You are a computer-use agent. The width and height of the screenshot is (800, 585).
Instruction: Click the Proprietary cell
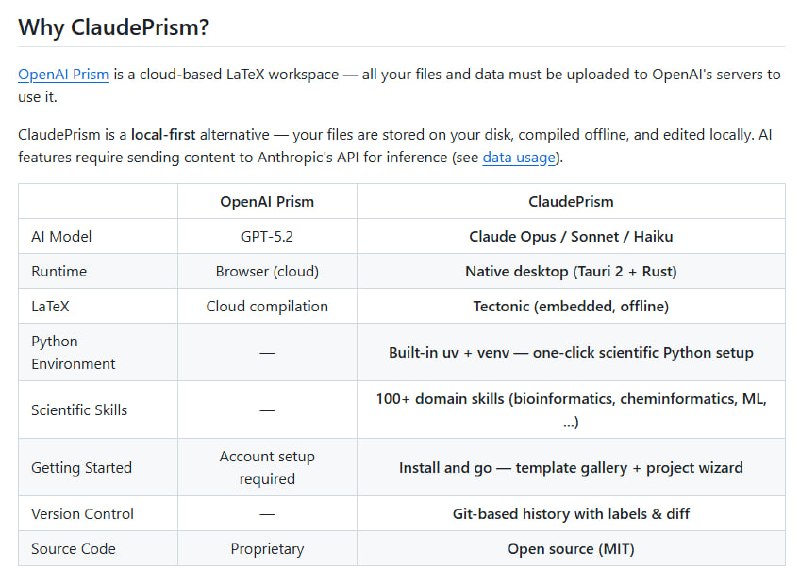click(x=267, y=549)
